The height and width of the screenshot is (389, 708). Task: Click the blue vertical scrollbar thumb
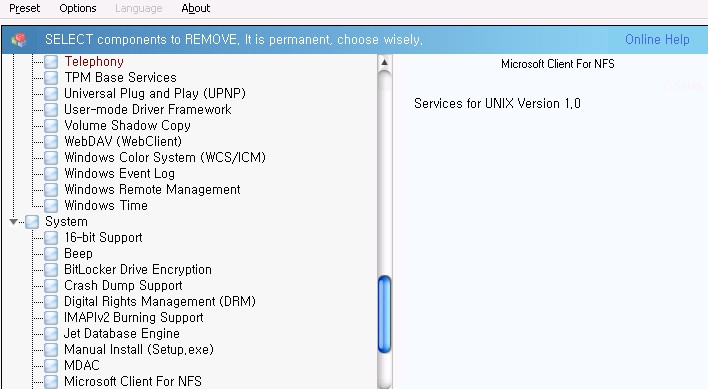pyautogui.click(x=384, y=314)
